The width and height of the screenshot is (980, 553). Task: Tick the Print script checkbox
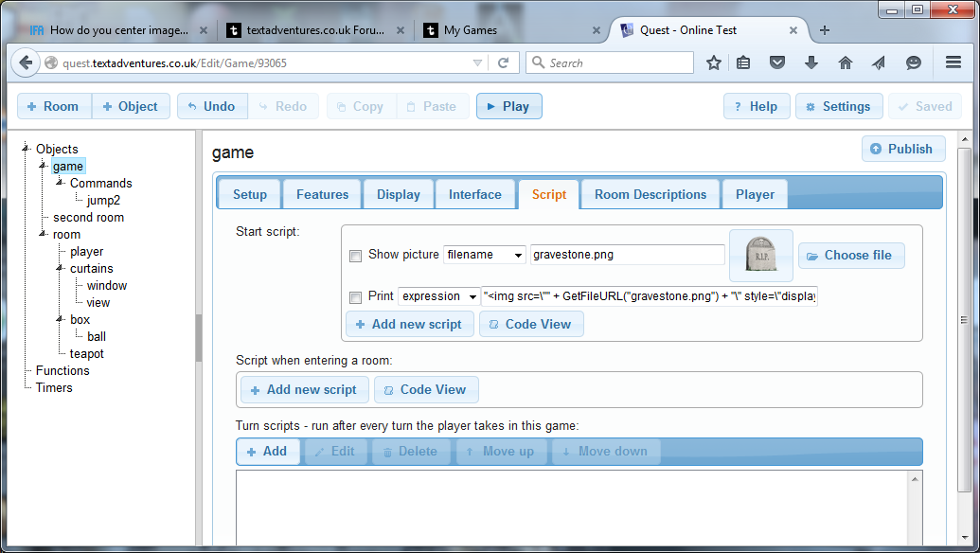(356, 297)
